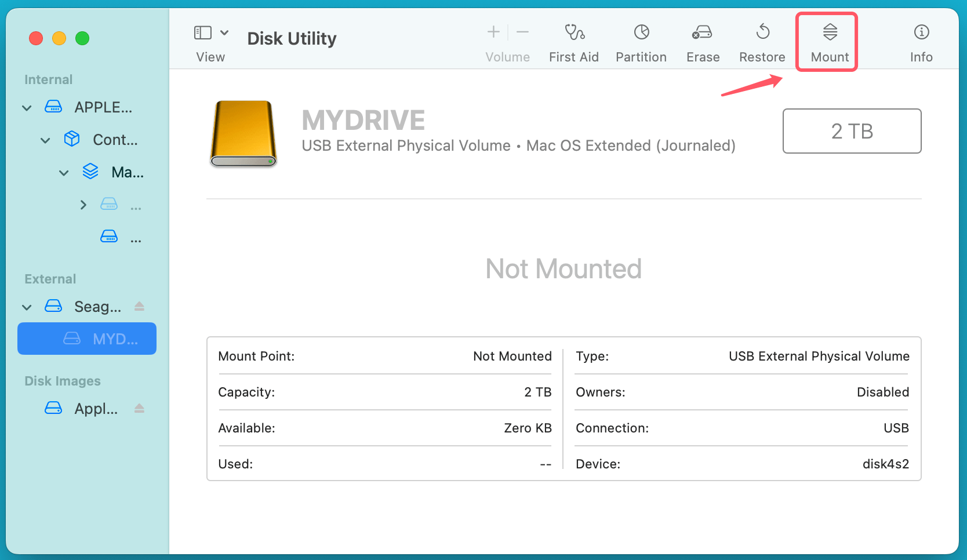967x560 pixels.
Task: Open the Partition tool
Action: [641, 41]
